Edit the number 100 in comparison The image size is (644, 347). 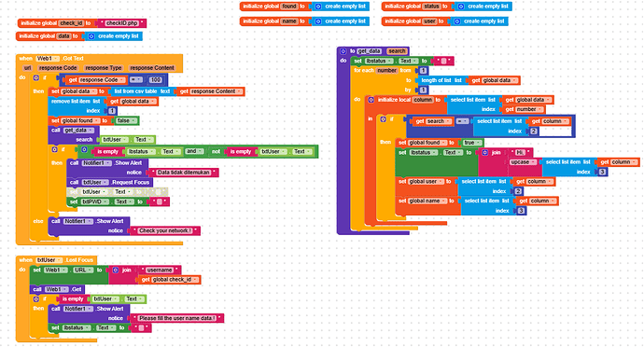click(155, 80)
